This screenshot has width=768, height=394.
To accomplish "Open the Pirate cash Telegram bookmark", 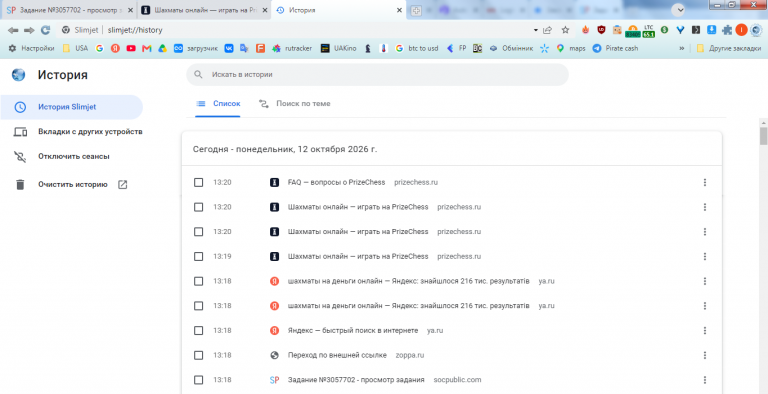I will click(615, 49).
